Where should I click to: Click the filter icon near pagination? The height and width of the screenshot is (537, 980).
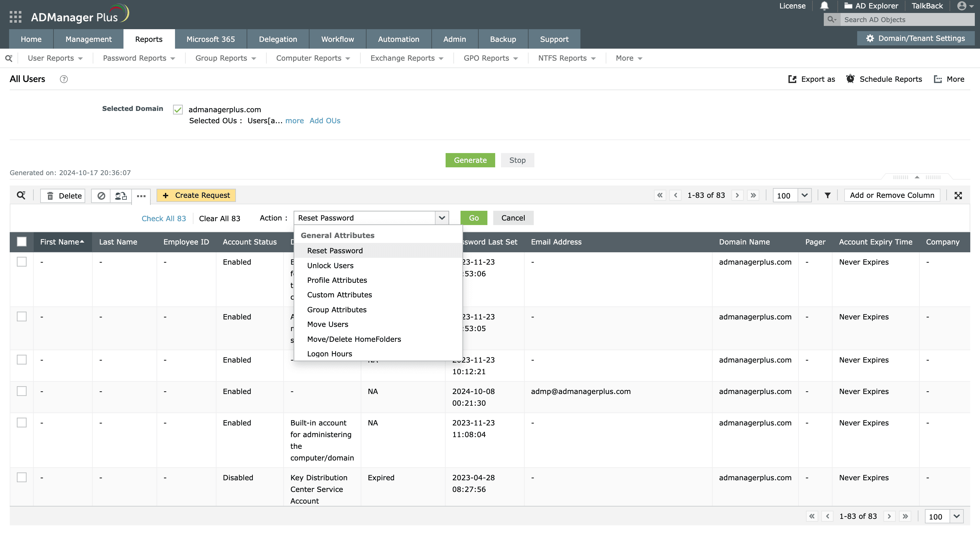pos(827,195)
